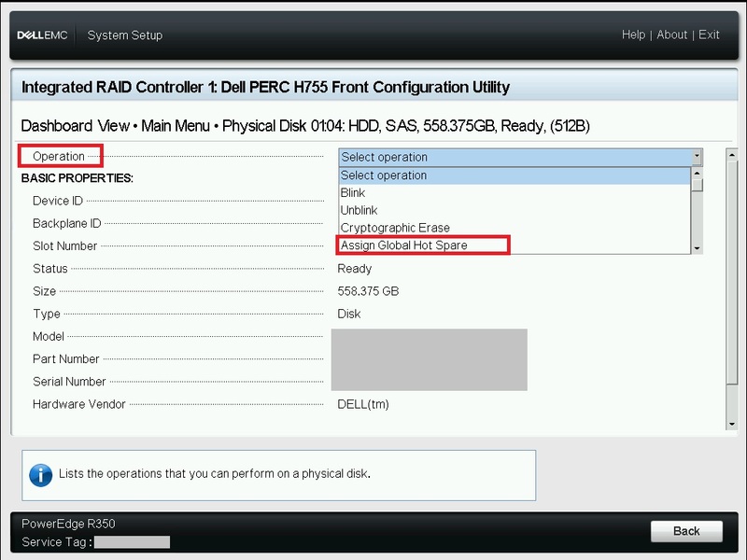Click the blue info icon
This screenshot has width=747, height=560.
pyautogui.click(x=41, y=475)
